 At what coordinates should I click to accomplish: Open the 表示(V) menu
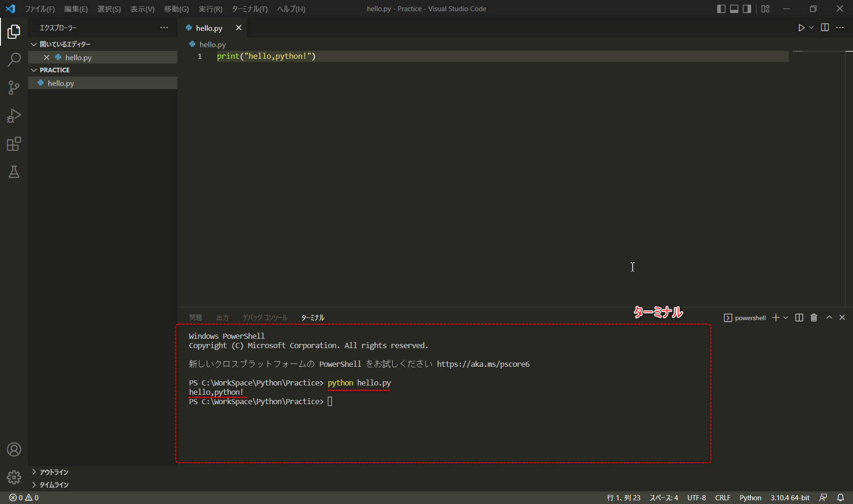[142, 9]
